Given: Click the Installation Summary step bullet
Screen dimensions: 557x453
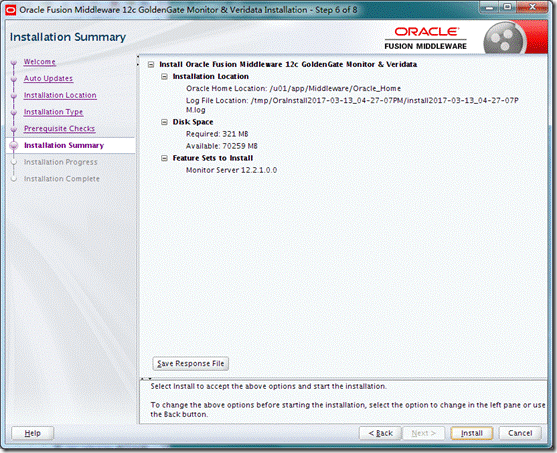Looking at the screenshot, I should click(x=14, y=145).
